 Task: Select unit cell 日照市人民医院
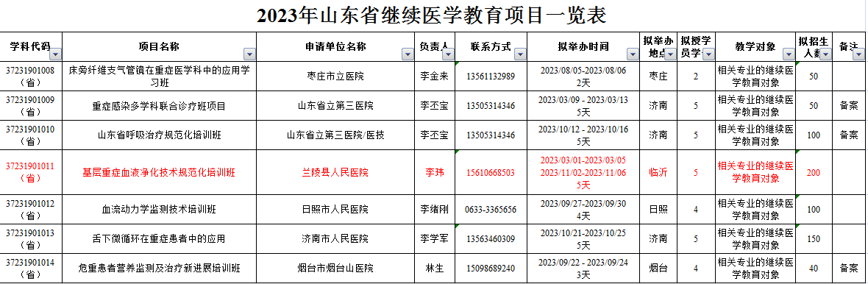click(335, 209)
